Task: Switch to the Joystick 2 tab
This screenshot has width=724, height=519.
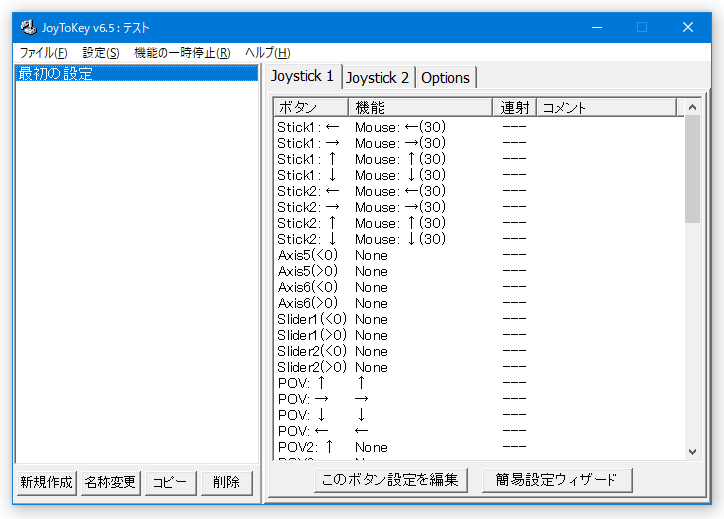Action: pyautogui.click(x=378, y=78)
